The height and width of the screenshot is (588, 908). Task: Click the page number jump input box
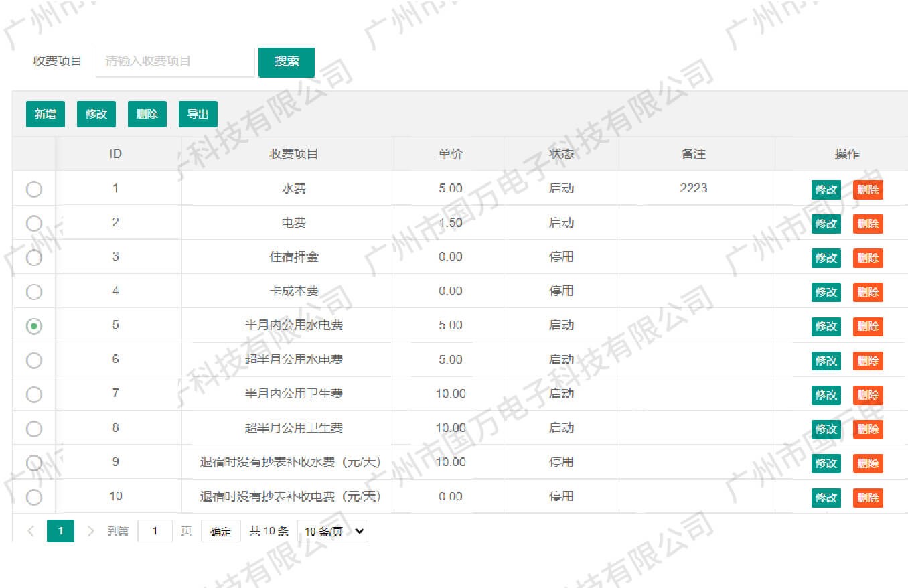pyautogui.click(x=155, y=531)
